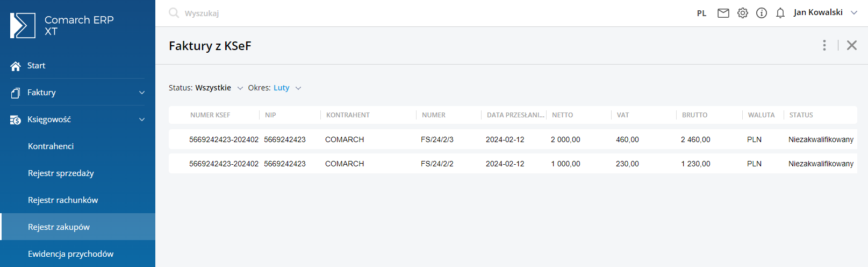Screen dimensions: 868x267
Task: Open the notifications bell icon
Action: (x=780, y=13)
